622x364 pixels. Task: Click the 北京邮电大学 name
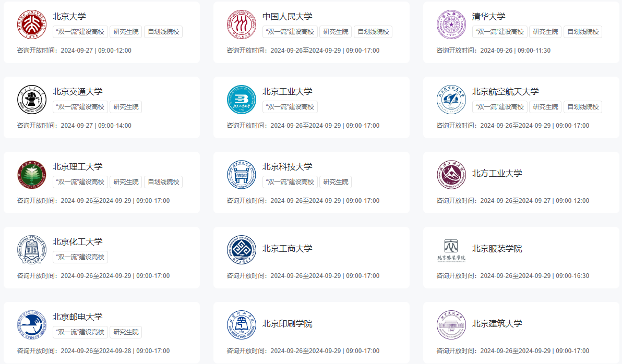[77, 317]
